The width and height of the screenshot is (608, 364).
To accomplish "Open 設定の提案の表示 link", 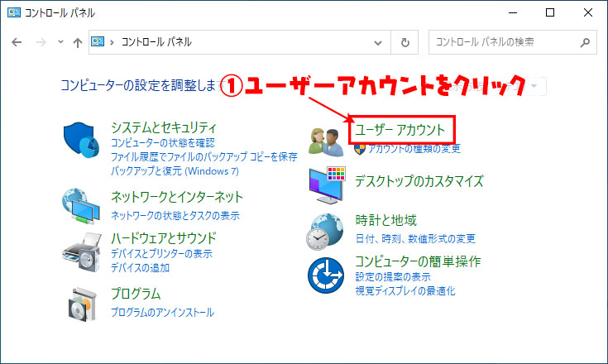I will click(393, 277).
